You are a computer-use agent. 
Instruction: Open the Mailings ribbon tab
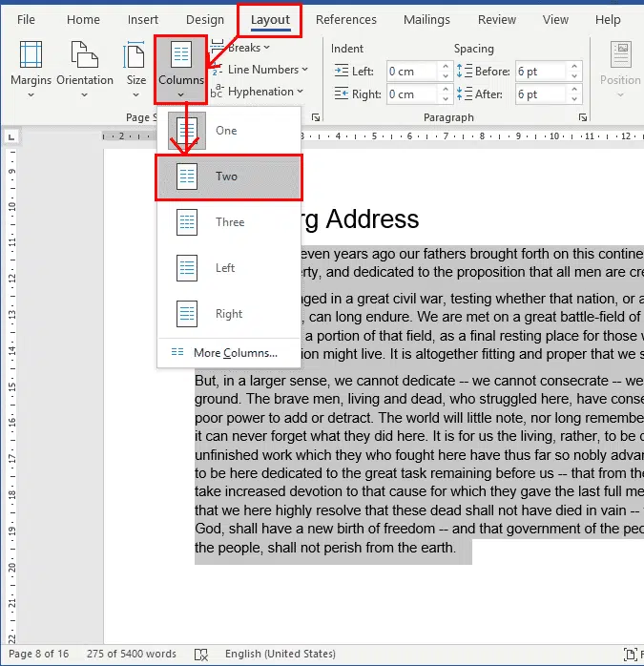pyautogui.click(x=426, y=20)
